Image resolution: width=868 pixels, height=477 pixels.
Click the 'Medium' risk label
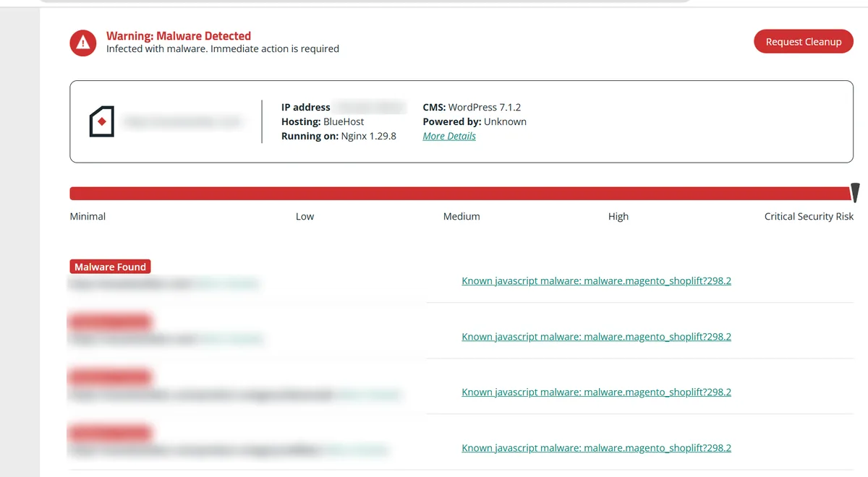point(461,216)
